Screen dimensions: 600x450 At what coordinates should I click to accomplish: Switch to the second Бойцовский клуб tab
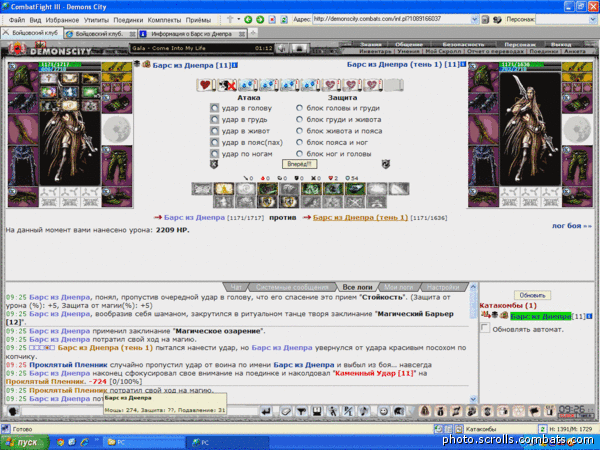100,34
